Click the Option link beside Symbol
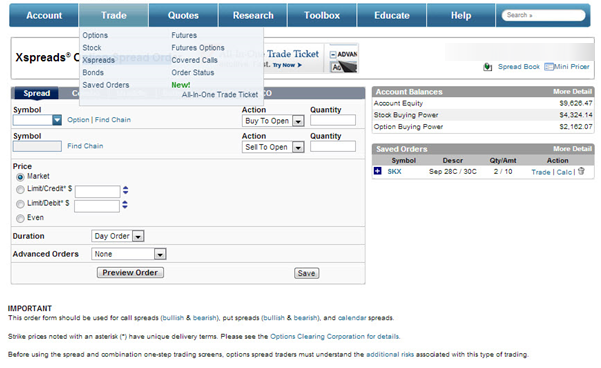 pos(78,120)
